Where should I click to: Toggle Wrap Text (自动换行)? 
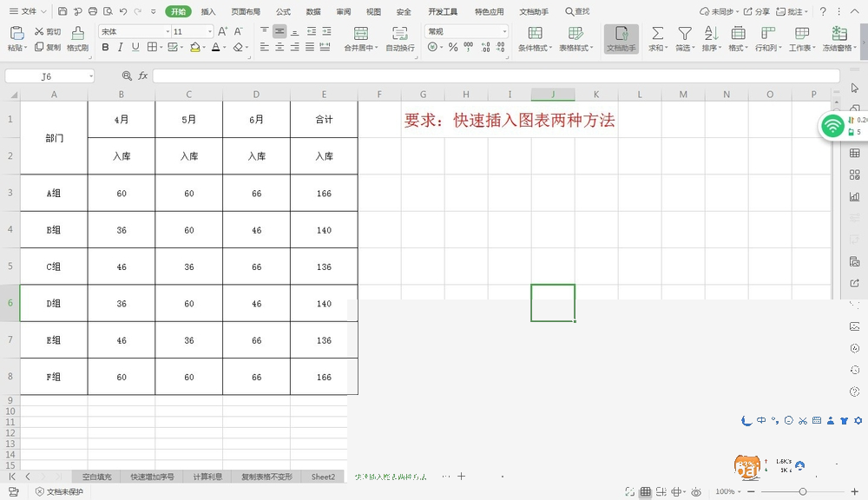coord(399,39)
